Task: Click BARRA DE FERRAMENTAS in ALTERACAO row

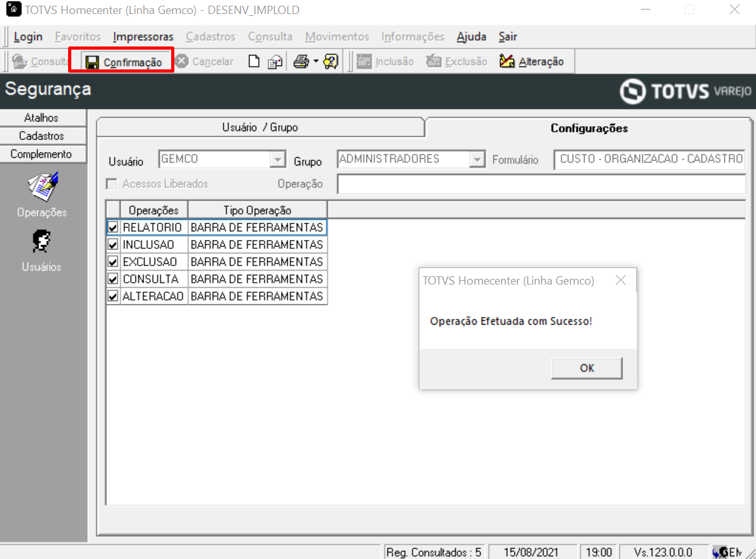Action: tap(257, 296)
